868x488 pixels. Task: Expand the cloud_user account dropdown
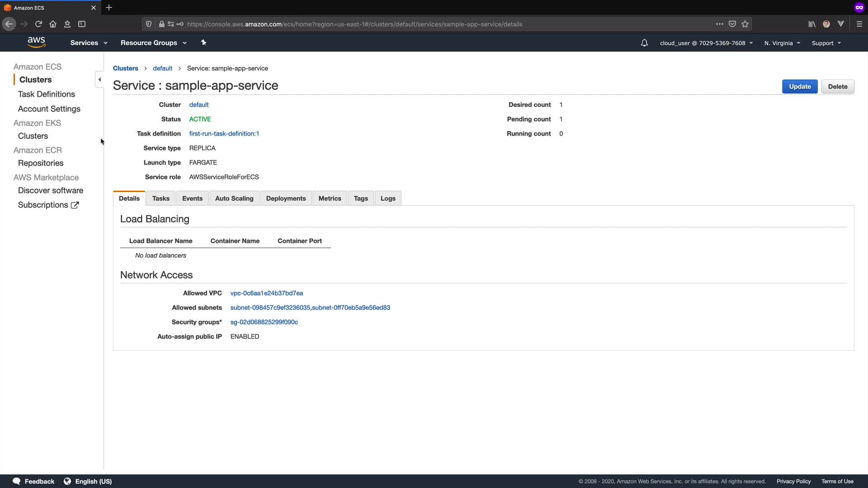pos(706,43)
